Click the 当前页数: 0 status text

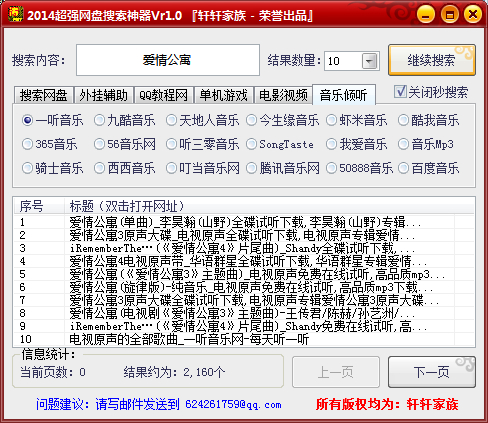tap(53, 372)
